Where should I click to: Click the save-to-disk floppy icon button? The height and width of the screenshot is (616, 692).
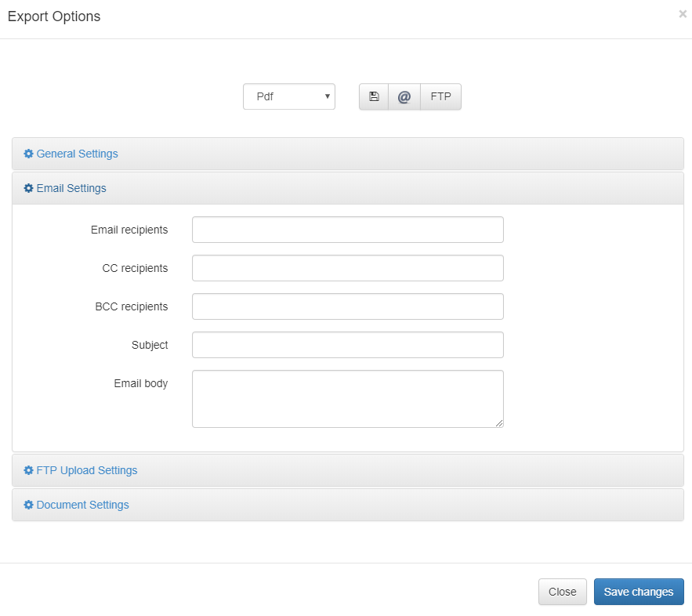click(x=374, y=96)
